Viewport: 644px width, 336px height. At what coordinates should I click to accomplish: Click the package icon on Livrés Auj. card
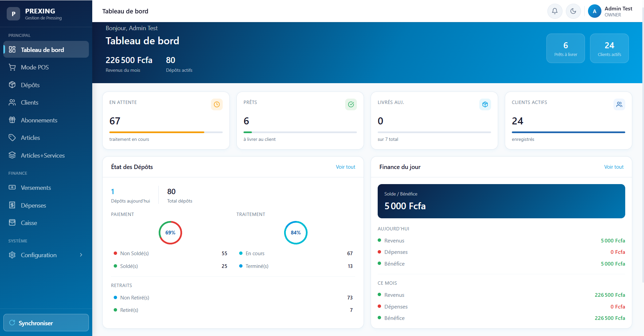[x=485, y=104]
